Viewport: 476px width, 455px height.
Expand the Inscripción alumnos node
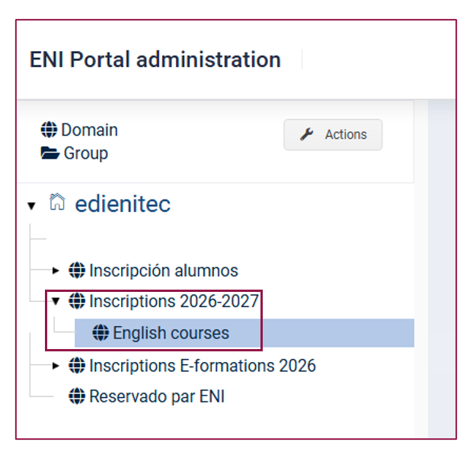[x=56, y=271]
